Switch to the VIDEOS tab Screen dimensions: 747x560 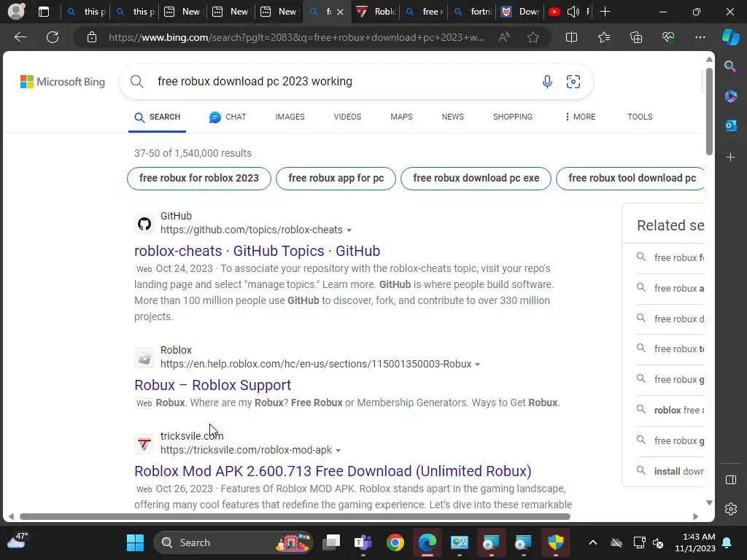[x=347, y=117]
